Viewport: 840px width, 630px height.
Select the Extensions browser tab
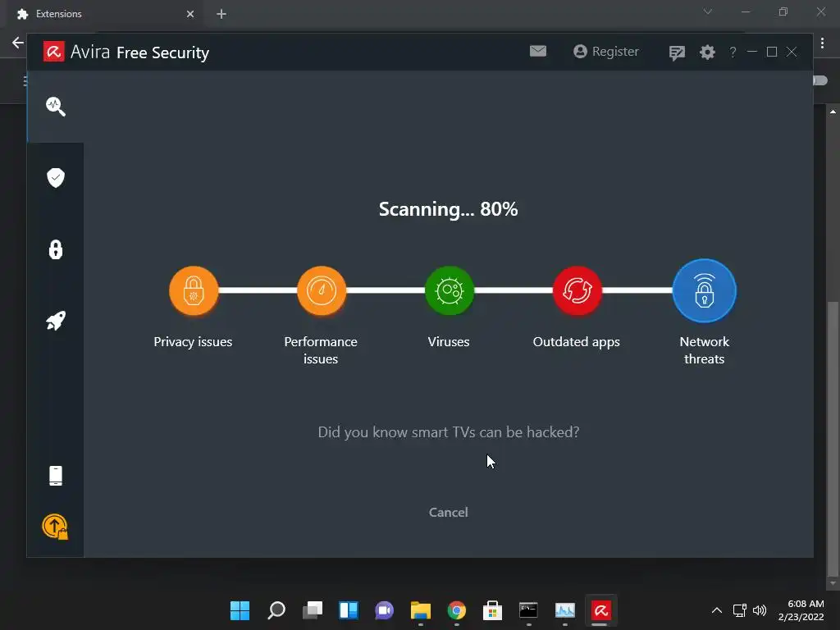tap(104, 14)
